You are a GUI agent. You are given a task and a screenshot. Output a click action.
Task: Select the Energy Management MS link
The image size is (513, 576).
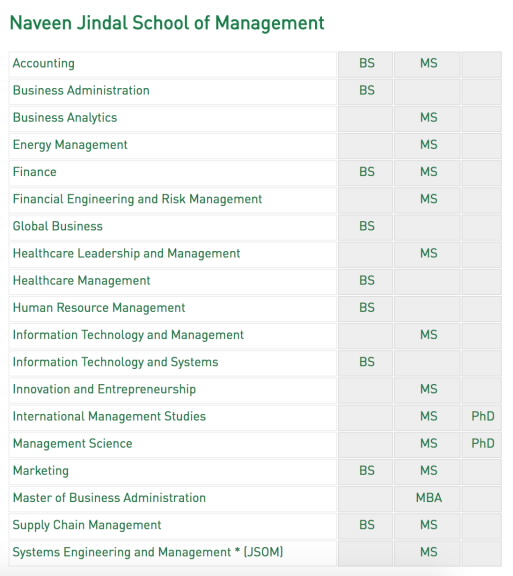(428, 145)
